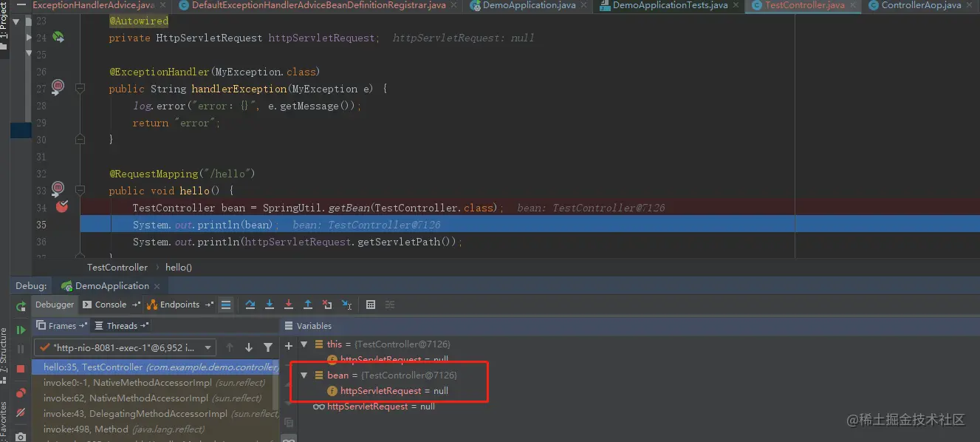Pause the running program
980x442 pixels.
coord(21,349)
